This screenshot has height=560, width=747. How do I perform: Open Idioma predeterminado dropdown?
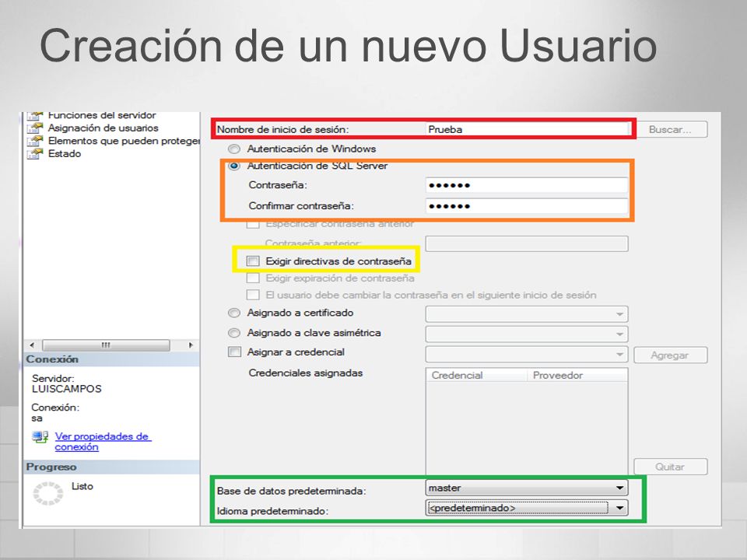pos(527,508)
